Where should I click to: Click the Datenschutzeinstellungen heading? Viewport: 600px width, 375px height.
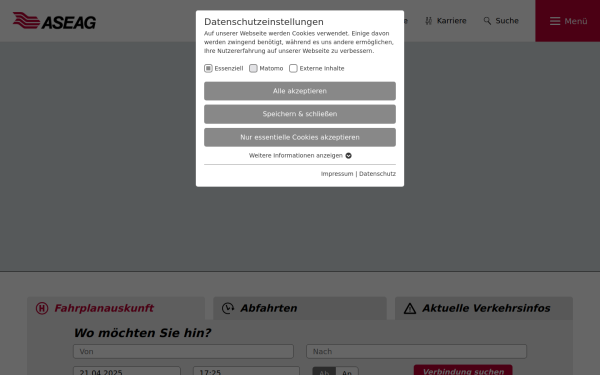pos(264,22)
